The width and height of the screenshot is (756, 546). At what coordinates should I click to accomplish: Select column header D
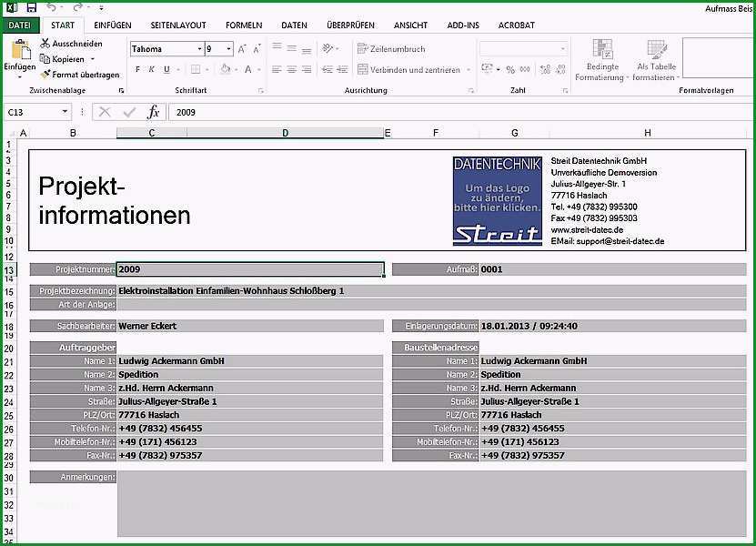click(285, 133)
